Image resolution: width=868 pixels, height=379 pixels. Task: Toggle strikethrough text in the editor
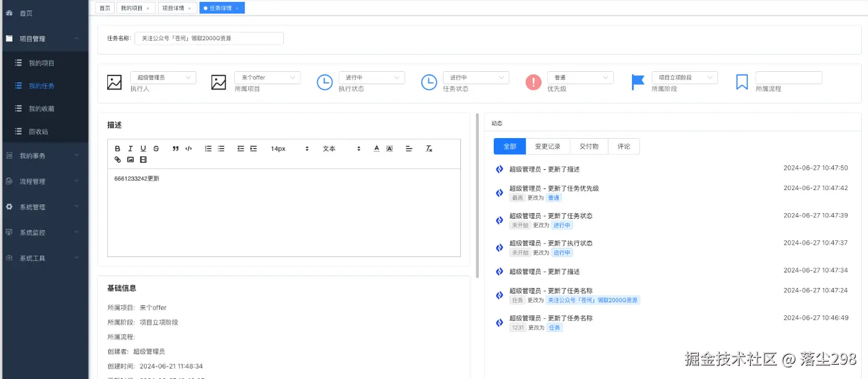coord(156,149)
